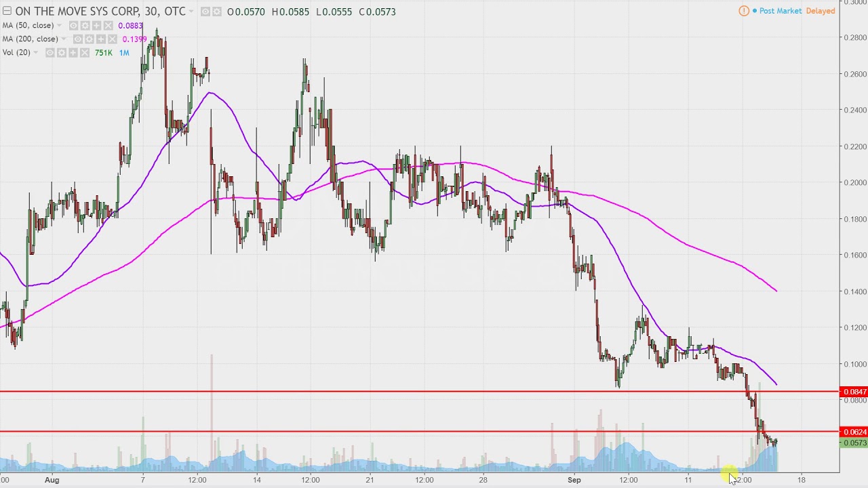Click the 28 date label on time axis
868x488 pixels.
click(x=483, y=480)
